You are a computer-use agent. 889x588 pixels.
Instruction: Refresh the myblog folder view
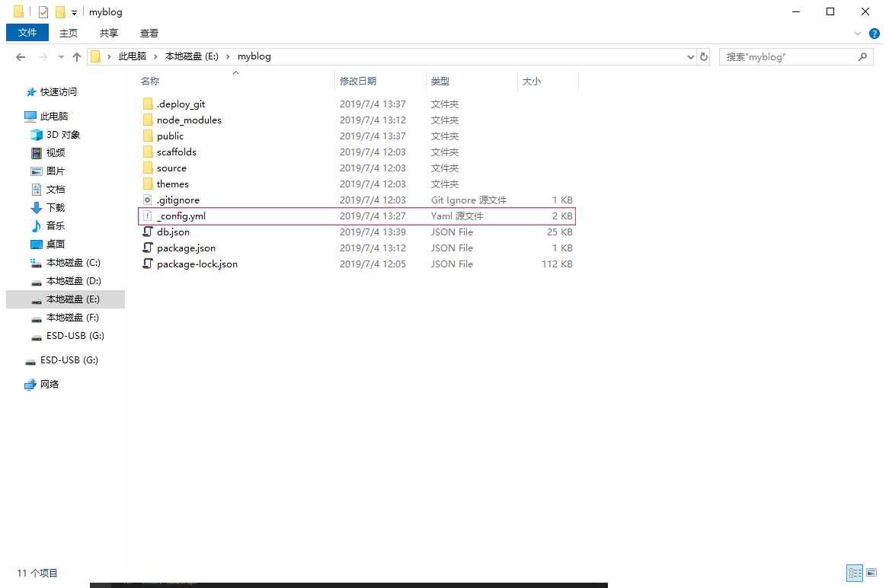tap(704, 56)
